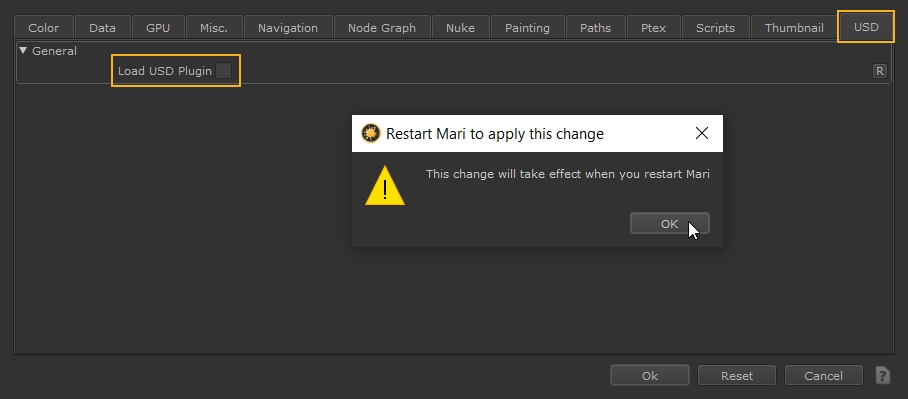The width and height of the screenshot is (908, 399).
Task: Open the Node Graph tab
Action: pyautogui.click(x=382, y=28)
